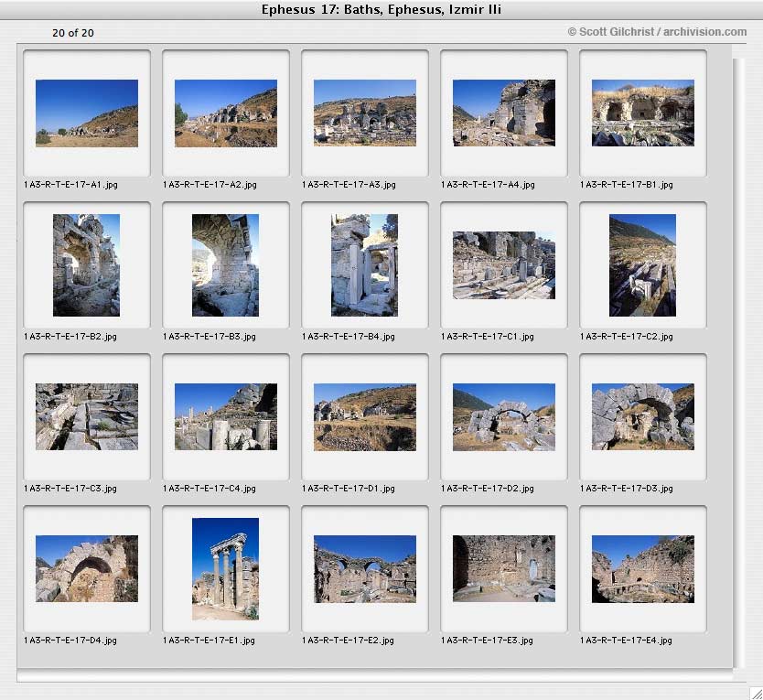The height and width of the screenshot is (700, 763).
Task: Open the 1A3-R-T-E-17-B1.jpg thumbnail
Action: (643, 113)
